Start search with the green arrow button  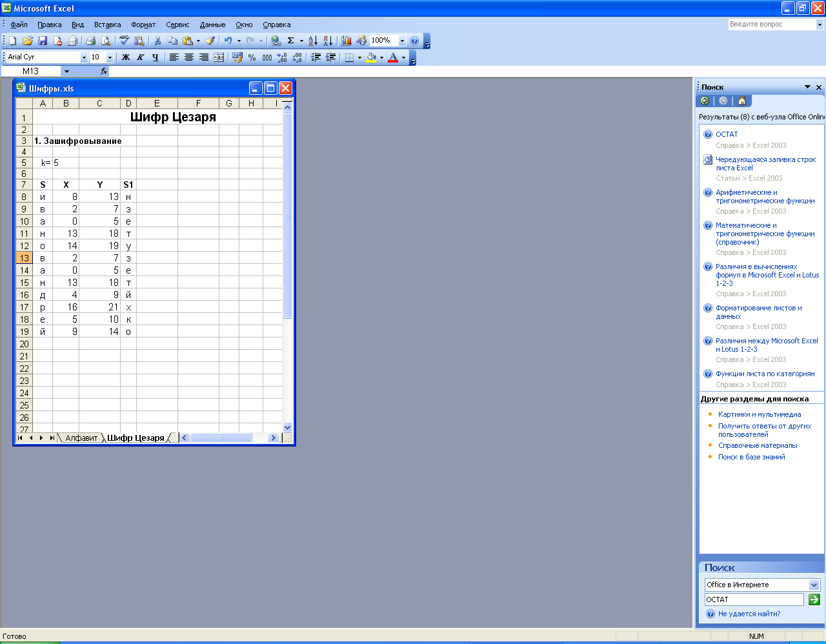(814, 599)
